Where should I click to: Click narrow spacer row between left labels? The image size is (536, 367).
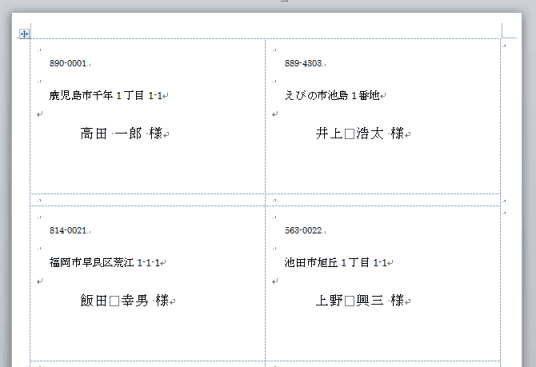pyautogui.click(x=148, y=200)
